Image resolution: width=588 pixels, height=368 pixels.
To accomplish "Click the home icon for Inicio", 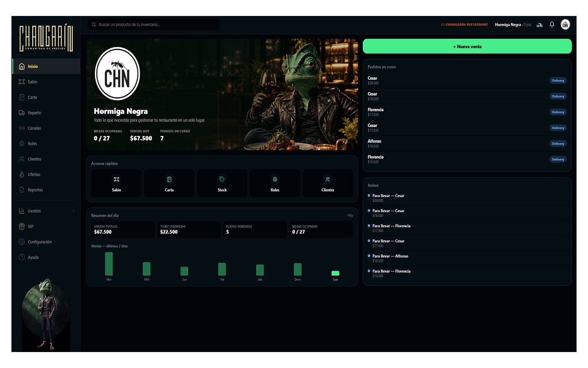I will 22,66.
